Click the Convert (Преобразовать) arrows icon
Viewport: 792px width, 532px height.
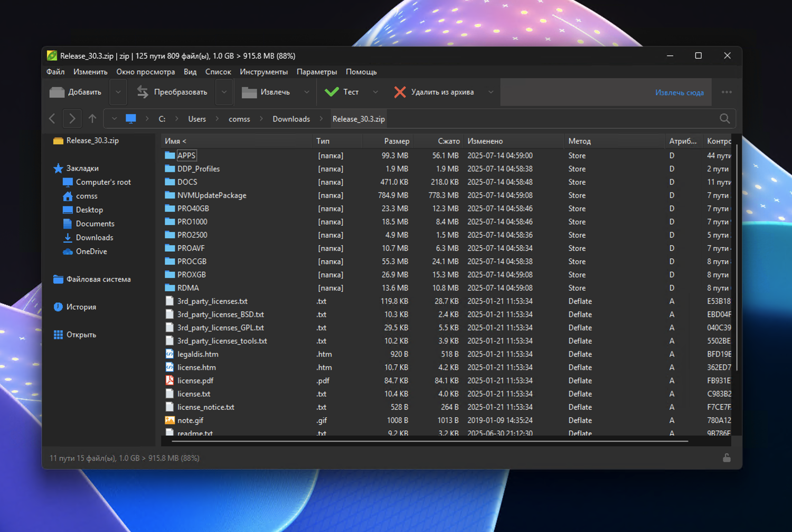tap(143, 92)
